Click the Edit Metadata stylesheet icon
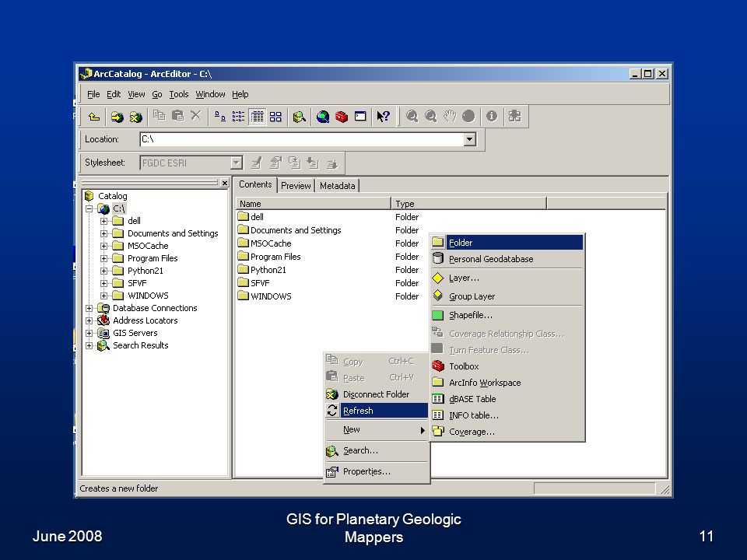Screen dimensions: 747x560 (256, 163)
